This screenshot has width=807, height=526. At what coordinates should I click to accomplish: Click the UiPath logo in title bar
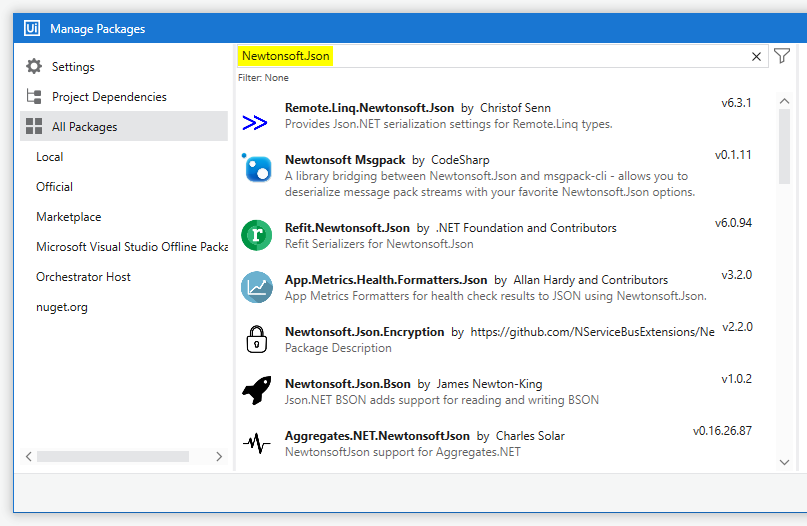[32, 28]
